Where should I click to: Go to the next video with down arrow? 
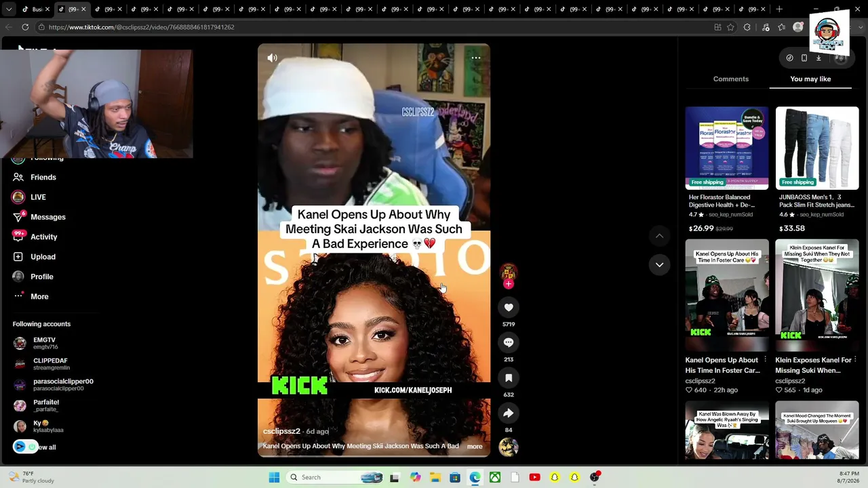pos(659,265)
